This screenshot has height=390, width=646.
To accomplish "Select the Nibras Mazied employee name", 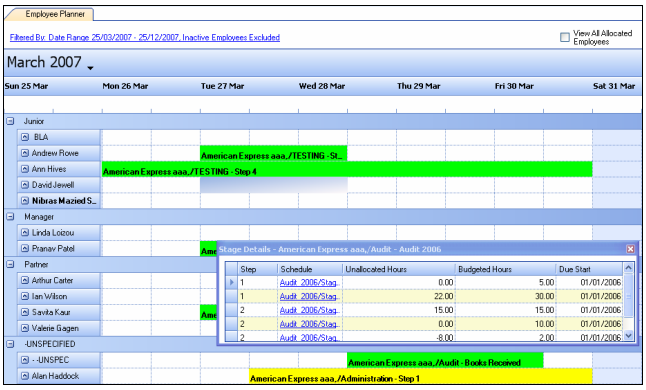I will point(64,201).
